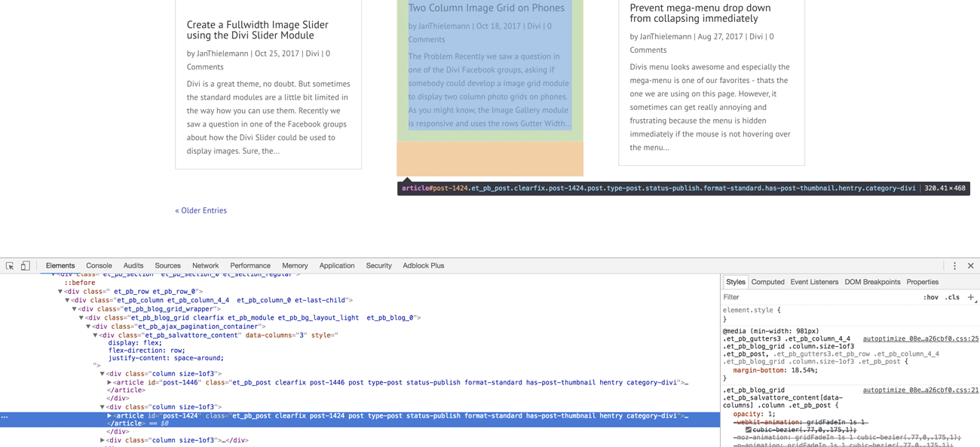Expand the last collapsed column size-1of3 div

point(103,440)
